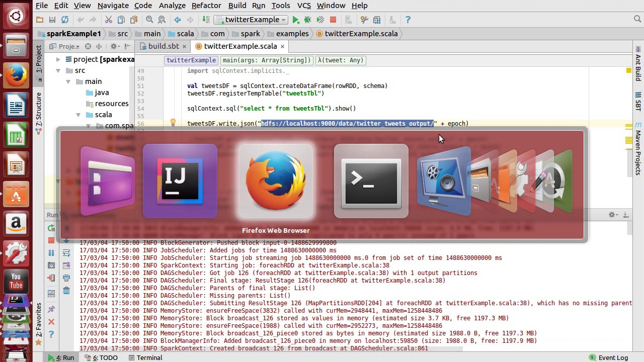Open Settings with the wrench icon
644x362 pixels.
365,20
